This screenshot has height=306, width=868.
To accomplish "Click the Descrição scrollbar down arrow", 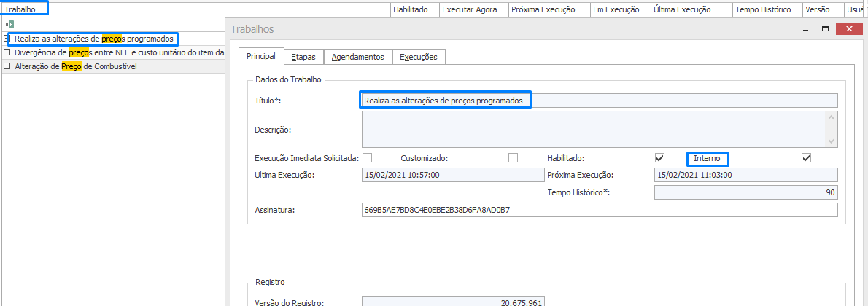I will (x=830, y=142).
